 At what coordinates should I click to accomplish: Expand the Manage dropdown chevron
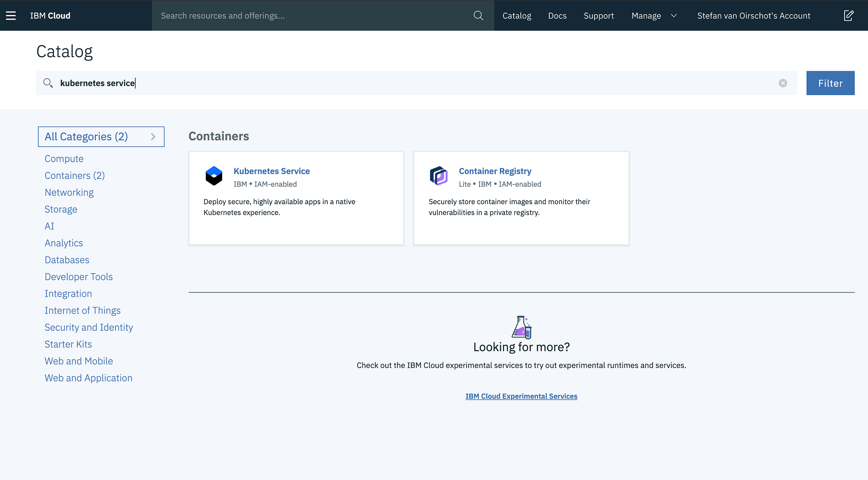coord(674,16)
